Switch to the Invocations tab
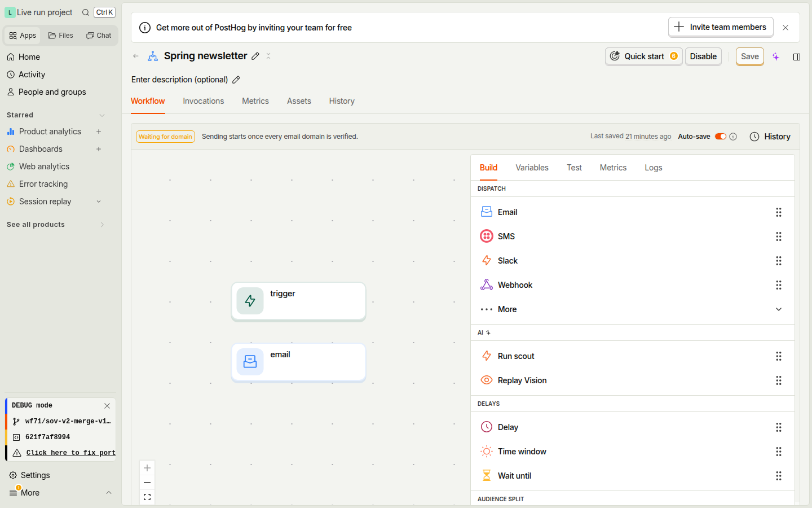Viewport: 812px width, 508px height. click(204, 101)
